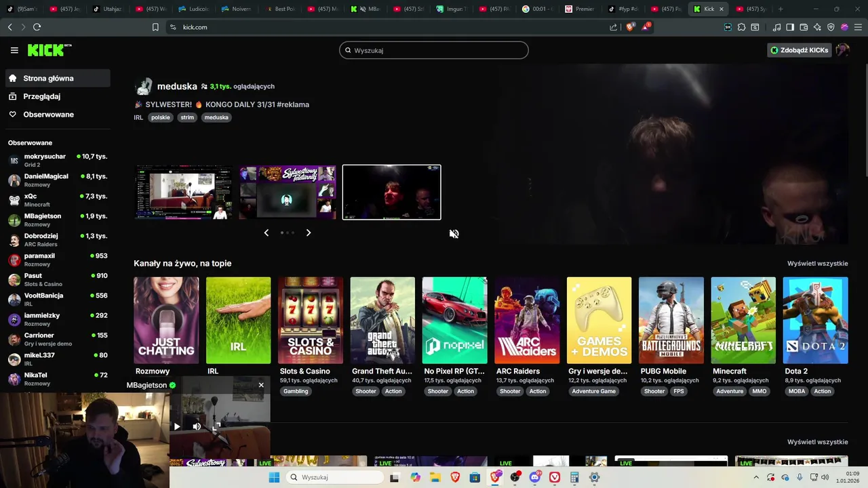Open Leo AI sparkle icon
Viewport: 868px width, 488px height.
817,27
